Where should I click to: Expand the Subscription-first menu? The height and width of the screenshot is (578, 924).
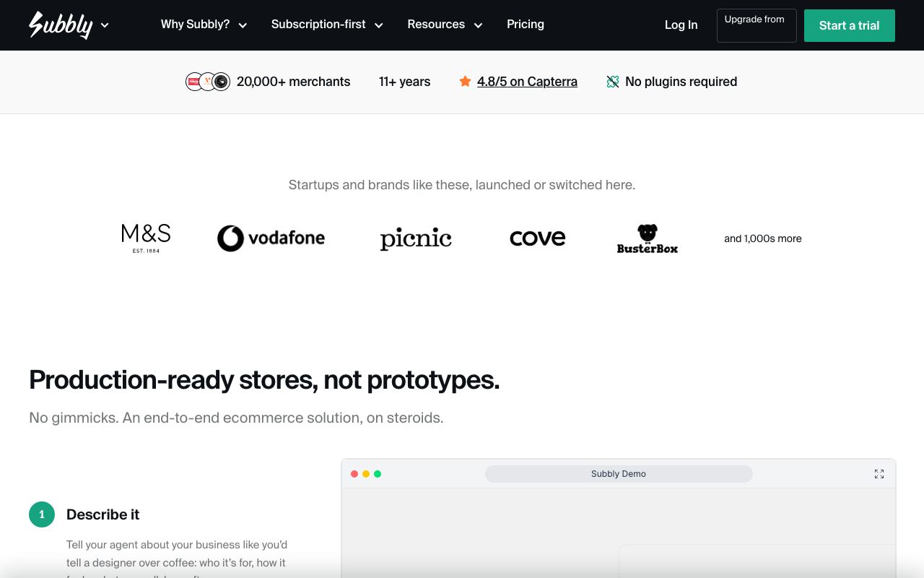coord(327,25)
